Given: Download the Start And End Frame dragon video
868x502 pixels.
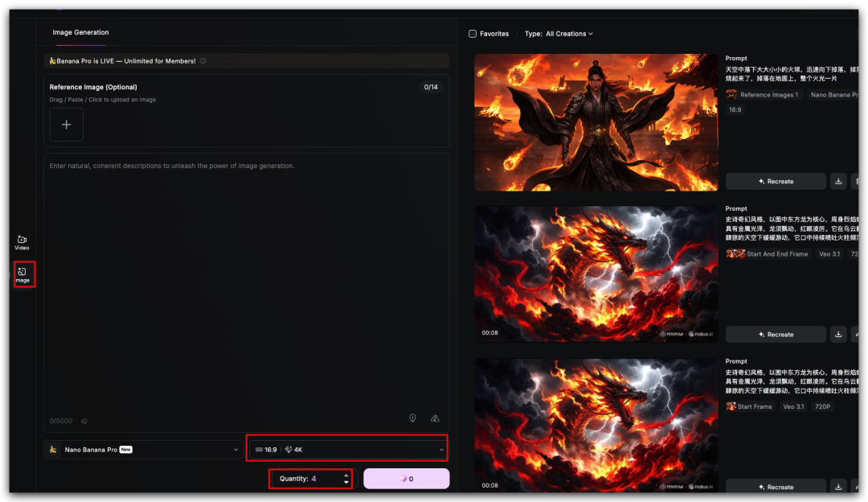Looking at the screenshot, I should click(x=838, y=334).
